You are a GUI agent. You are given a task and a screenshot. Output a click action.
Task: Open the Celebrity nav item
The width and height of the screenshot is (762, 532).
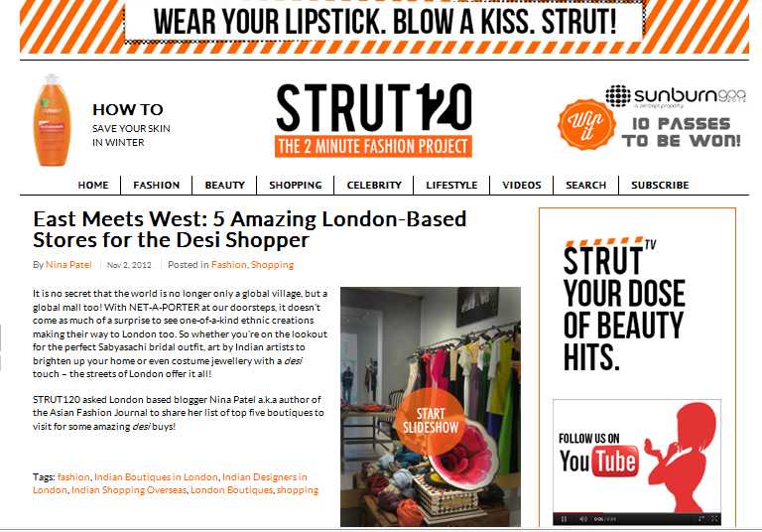(x=374, y=186)
